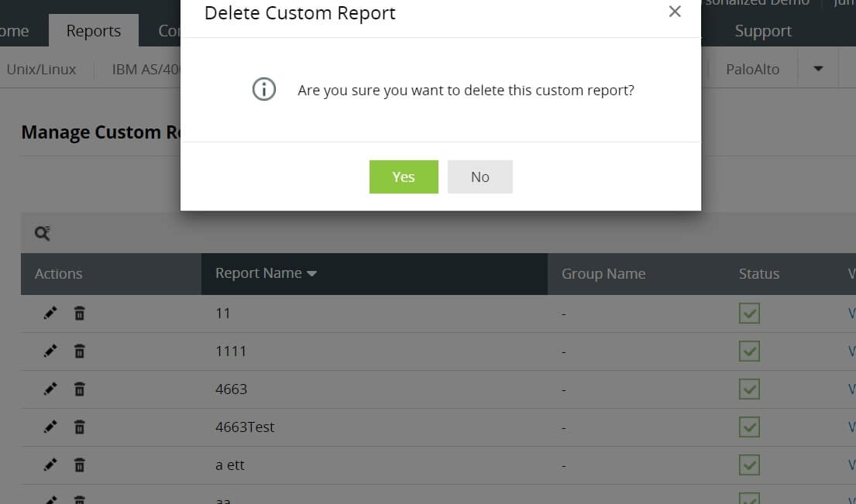This screenshot has width=856, height=504.
Task: Toggle status checkbox for report 4663
Action: (749, 389)
